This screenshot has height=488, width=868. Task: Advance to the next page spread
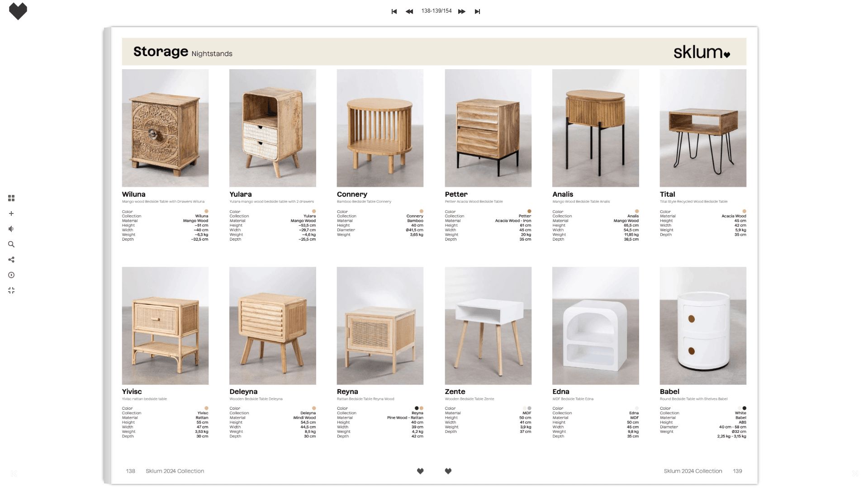[x=462, y=11]
